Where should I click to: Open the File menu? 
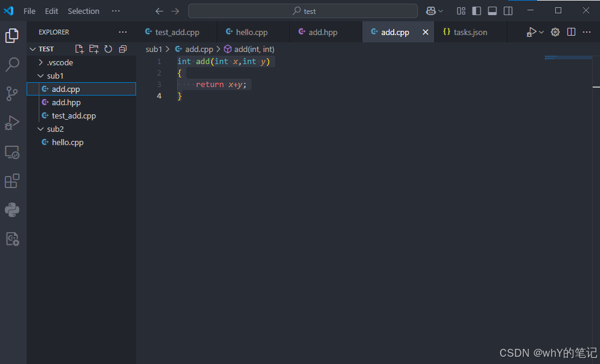coord(30,11)
